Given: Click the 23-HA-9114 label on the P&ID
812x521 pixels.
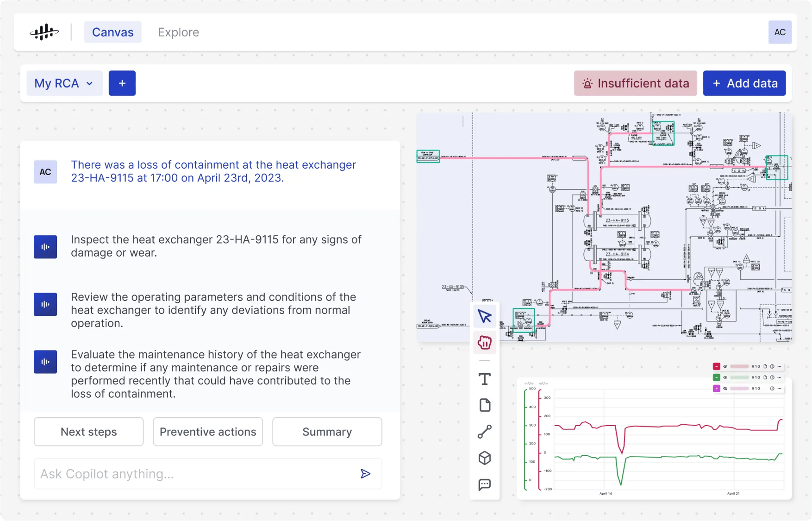Looking at the screenshot, I should [x=617, y=254].
